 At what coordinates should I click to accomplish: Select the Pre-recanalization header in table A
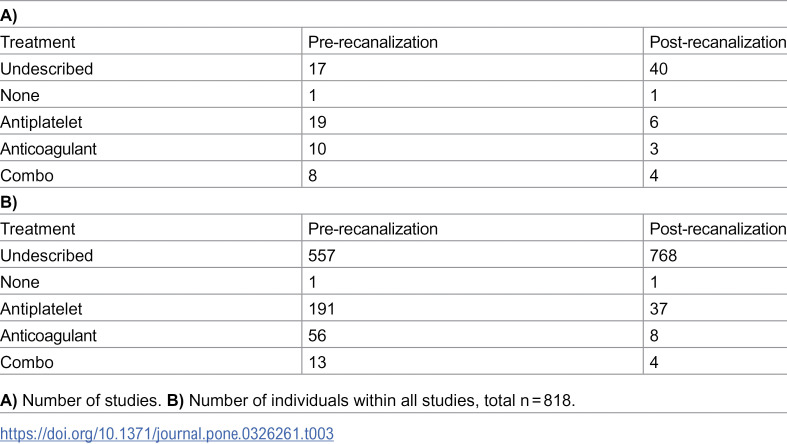[x=373, y=42]
